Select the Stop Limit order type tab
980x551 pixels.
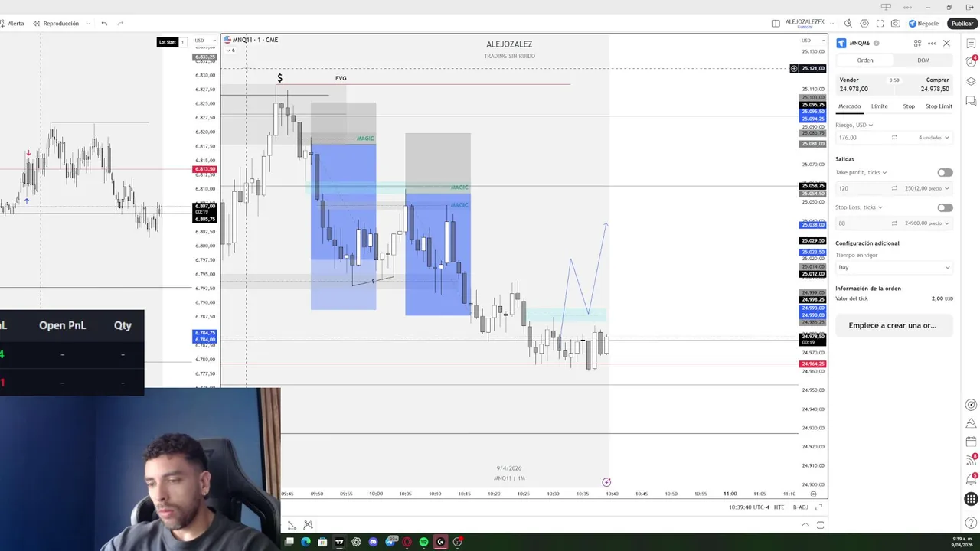point(939,106)
